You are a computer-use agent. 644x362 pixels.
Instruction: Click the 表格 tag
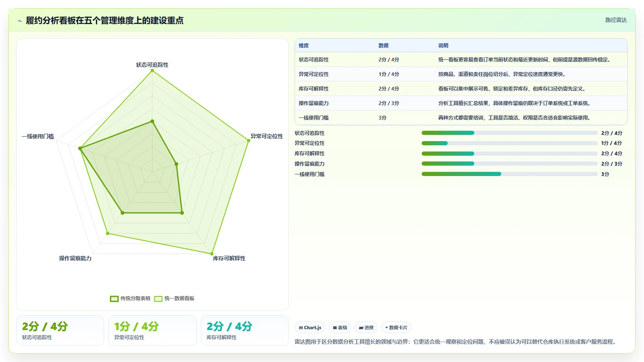[340, 328]
